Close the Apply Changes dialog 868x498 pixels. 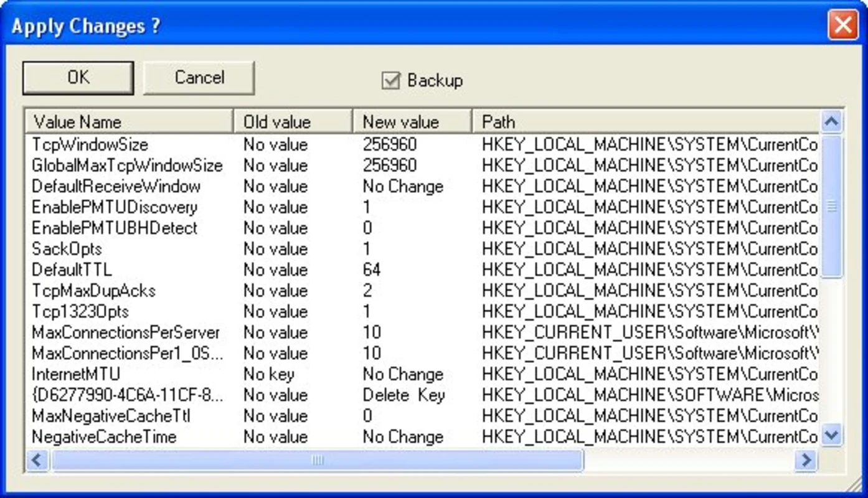point(843,26)
